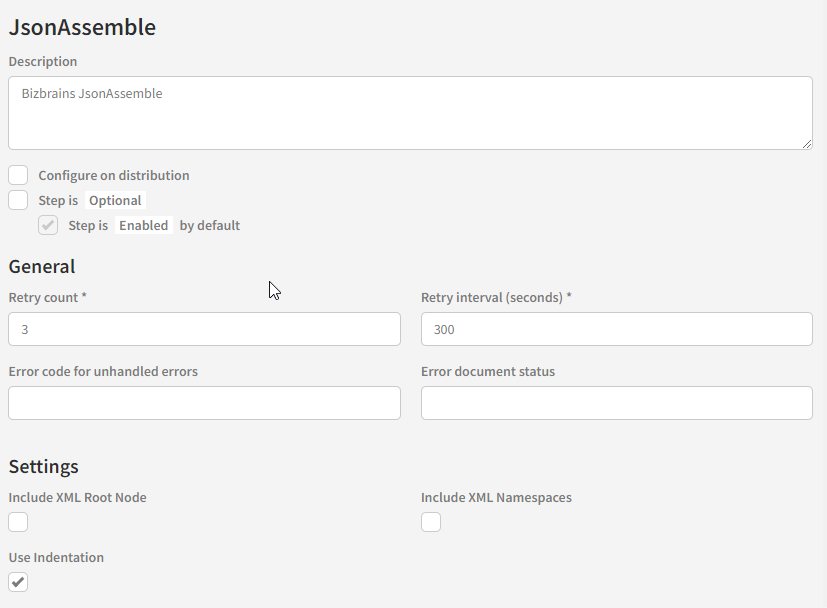The height and width of the screenshot is (608, 827).
Task: Click the General section heading
Action: tap(42, 266)
